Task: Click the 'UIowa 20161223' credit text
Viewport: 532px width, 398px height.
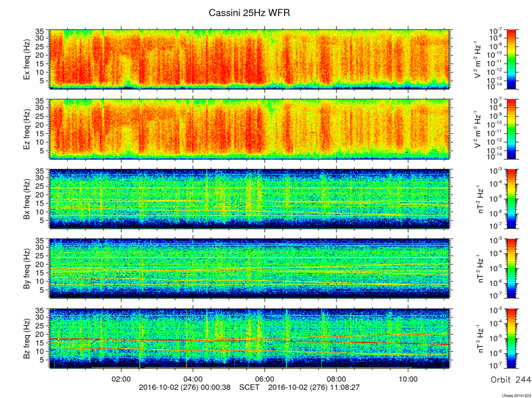Action: tap(516, 395)
